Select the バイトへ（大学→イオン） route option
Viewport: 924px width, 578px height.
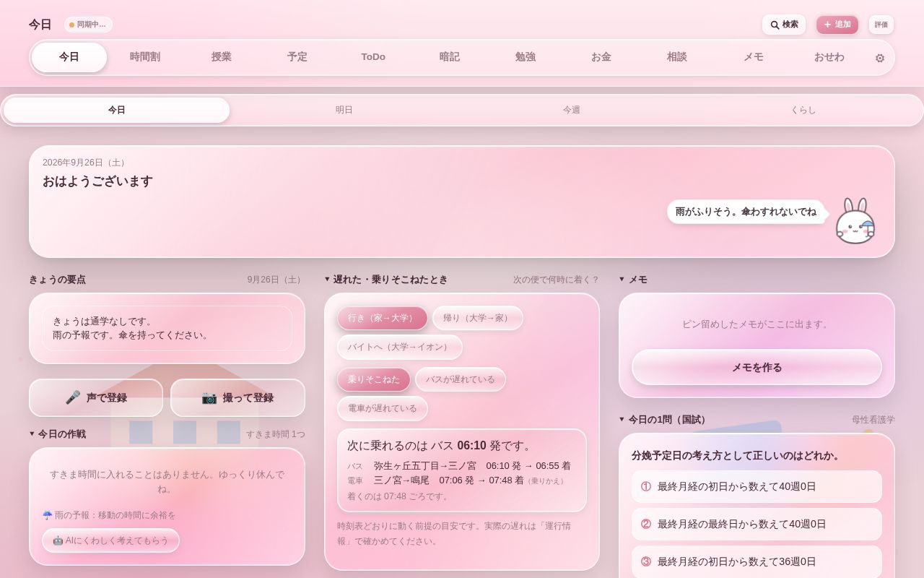tap(399, 347)
